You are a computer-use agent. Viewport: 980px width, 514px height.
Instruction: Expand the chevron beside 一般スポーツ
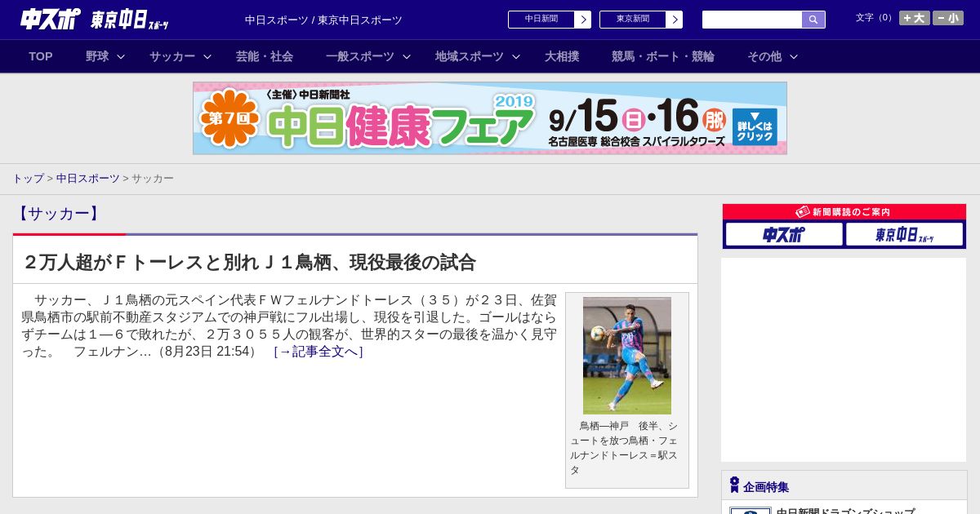407,56
